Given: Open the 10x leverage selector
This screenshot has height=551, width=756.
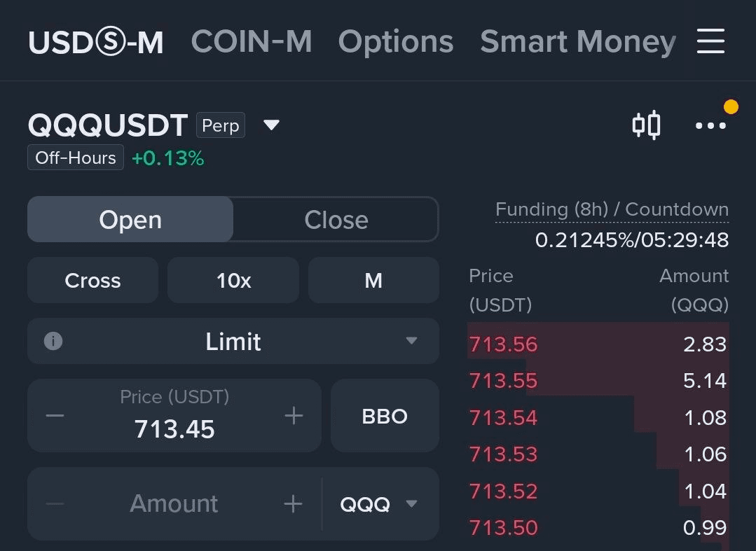Looking at the screenshot, I should click(233, 280).
